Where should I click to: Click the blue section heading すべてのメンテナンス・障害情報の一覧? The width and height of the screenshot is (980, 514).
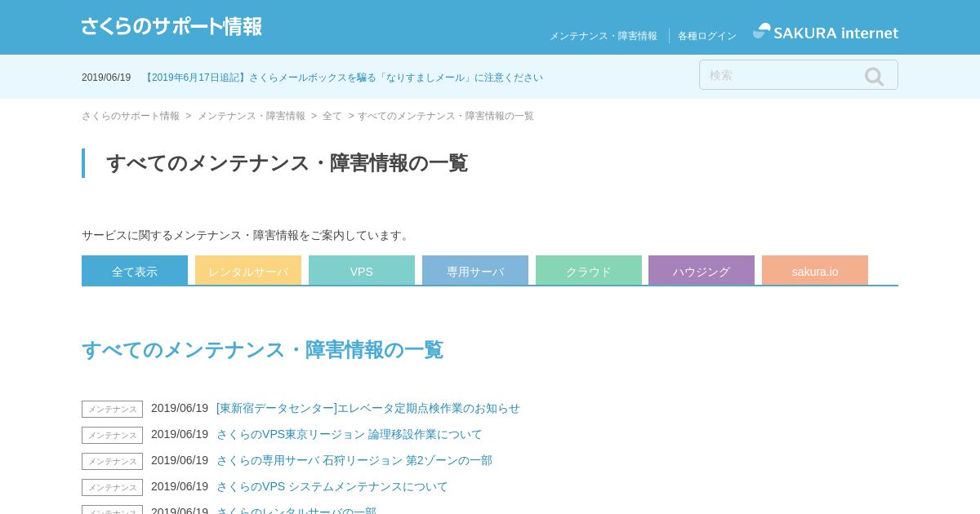262,350
